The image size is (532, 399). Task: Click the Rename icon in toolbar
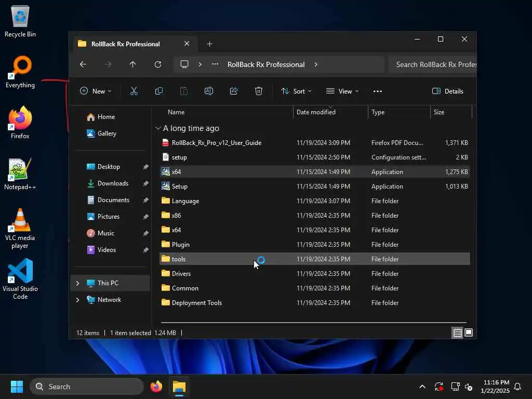click(x=209, y=91)
